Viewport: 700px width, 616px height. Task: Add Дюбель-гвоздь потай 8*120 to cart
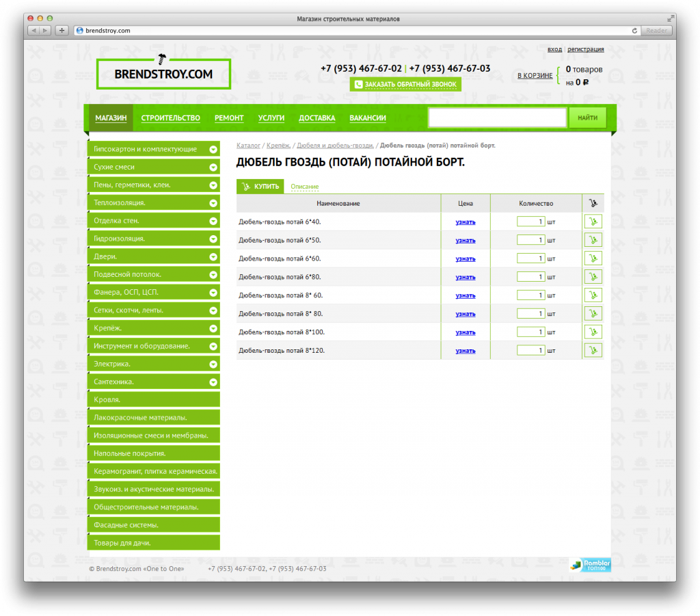point(593,350)
